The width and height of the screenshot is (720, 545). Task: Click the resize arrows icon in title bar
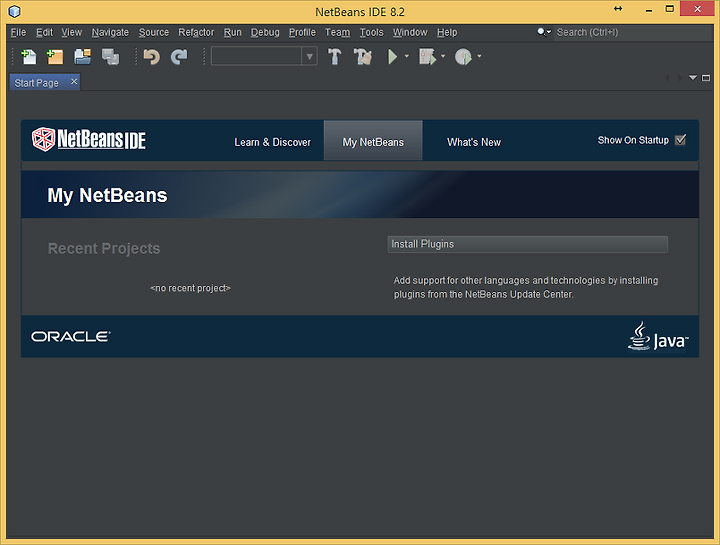coord(618,9)
